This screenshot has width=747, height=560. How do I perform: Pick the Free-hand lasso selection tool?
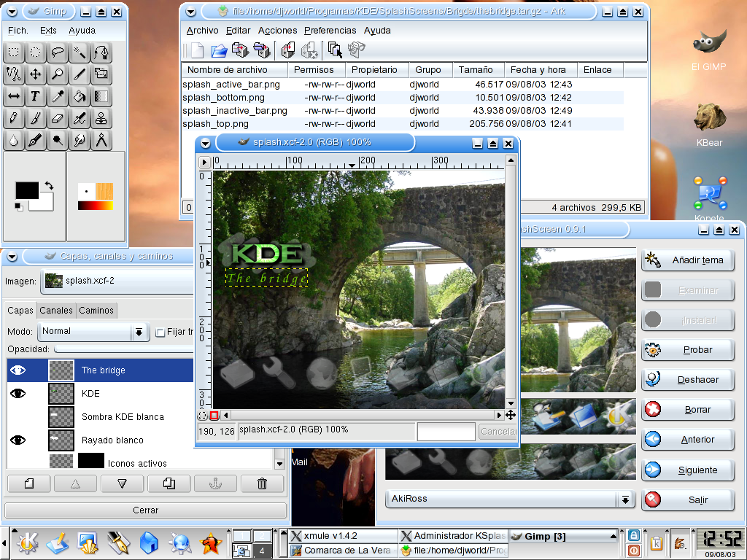(x=58, y=52)
